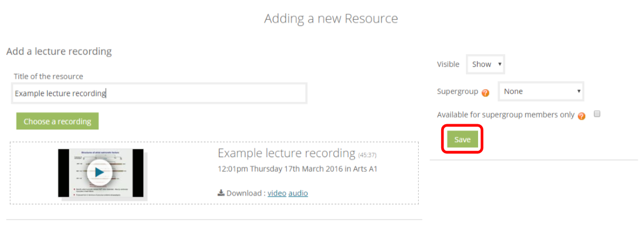Screen dimensions: 644x233
Task: Click the 45:37 recording duration
Action: (x=367, y=155)
